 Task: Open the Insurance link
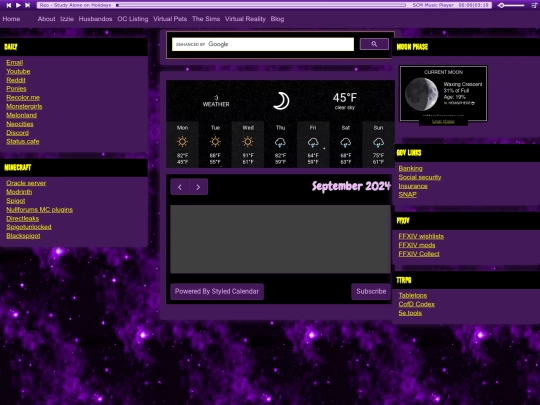413,186
